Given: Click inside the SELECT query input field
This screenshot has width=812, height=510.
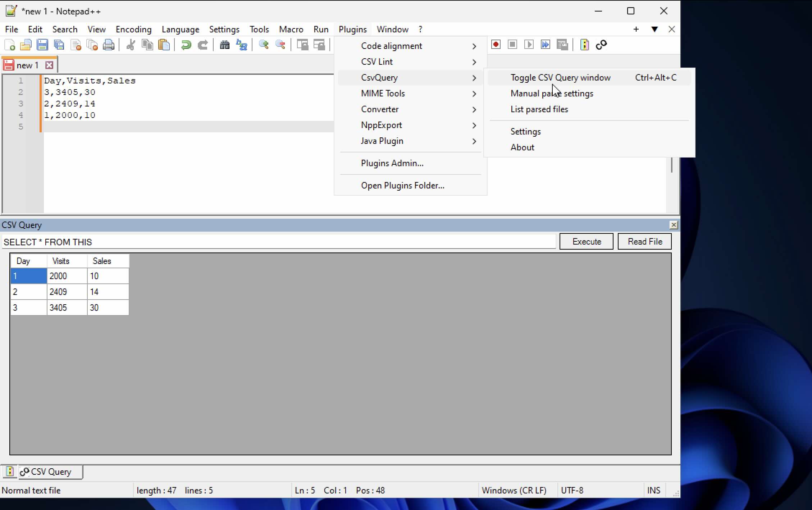Looking at the screenshot, I should (x=277, y=242).
